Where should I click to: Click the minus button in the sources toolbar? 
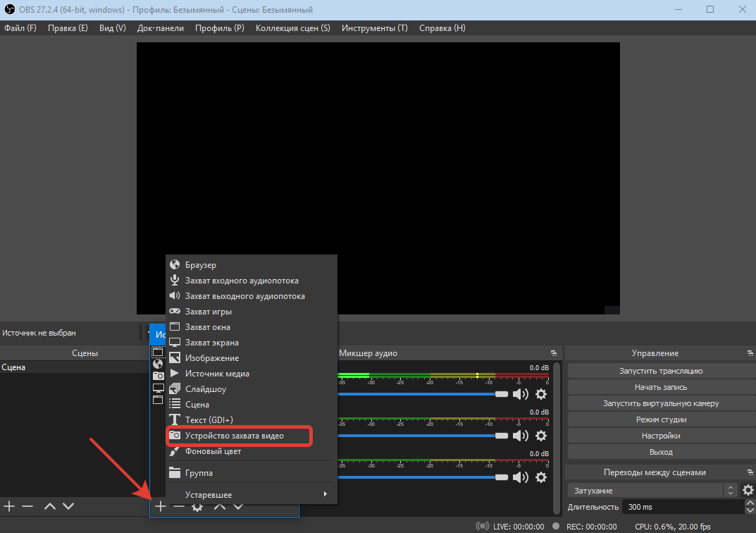(x=179, y=506)
